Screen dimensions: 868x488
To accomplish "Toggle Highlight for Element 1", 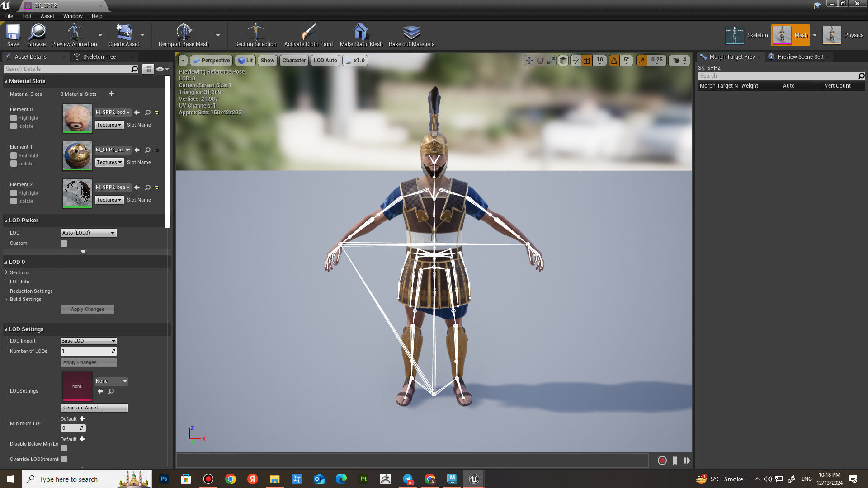I will click(x=14, y=156).
